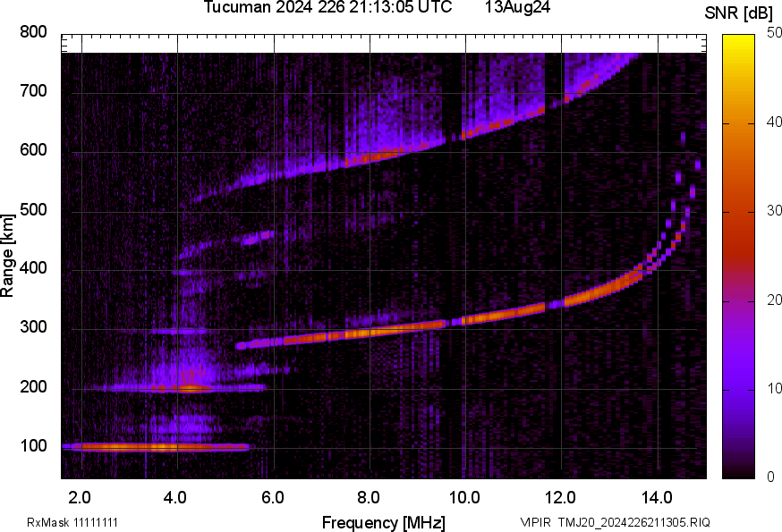Image resolution: width=782 pixels, height=532 pixels.
Task: Select the colorbar tick label 10
Action: pos(765,388)
